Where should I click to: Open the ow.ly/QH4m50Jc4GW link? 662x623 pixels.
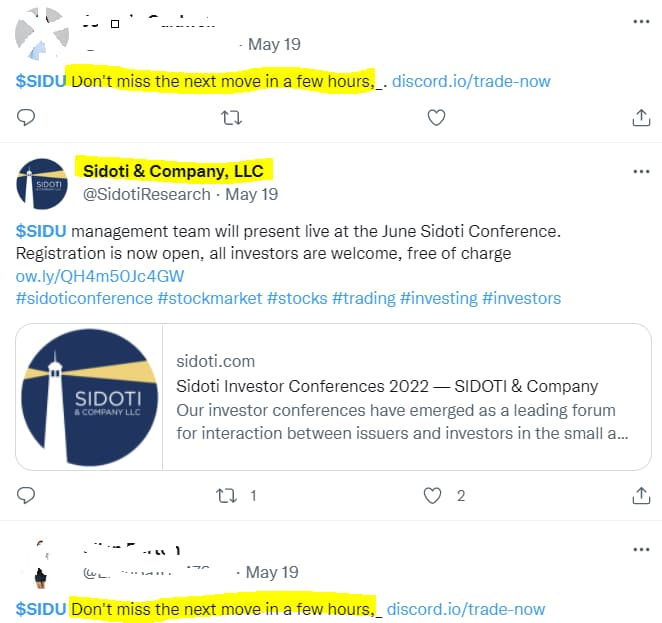(x=100, y=276)
